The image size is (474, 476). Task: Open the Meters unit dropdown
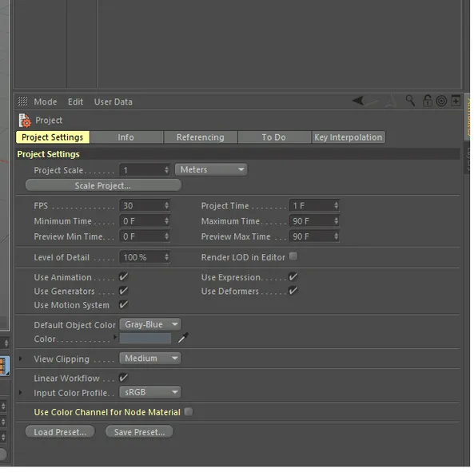[211, 169]
